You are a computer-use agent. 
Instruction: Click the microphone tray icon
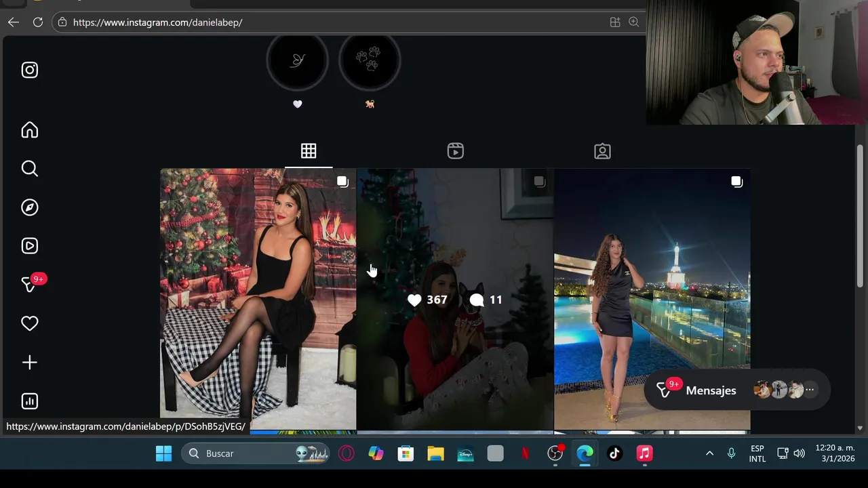tap(731, 453)
